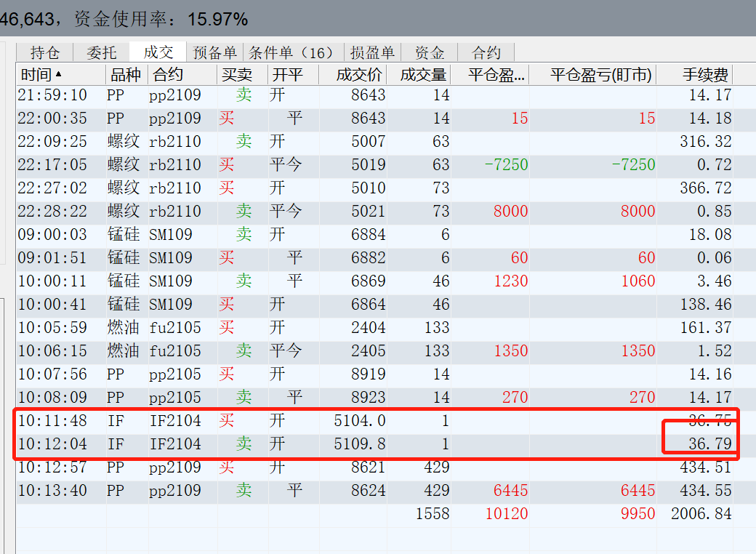Open the 预备单 tab
Viewport: 756px width, 554px height.
pyautogui.click(x=214, y=52)
